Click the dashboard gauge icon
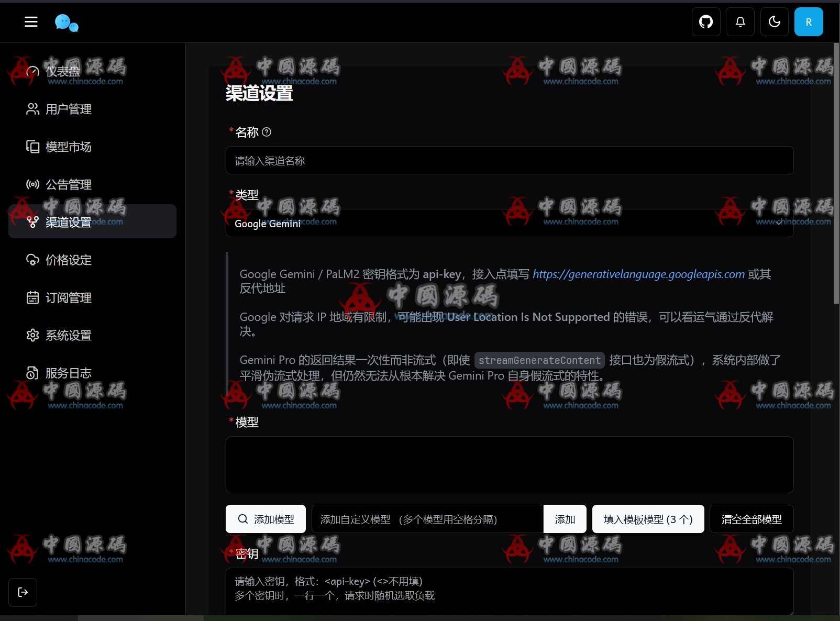Screen dimensions: 840x621 (32, 72)
